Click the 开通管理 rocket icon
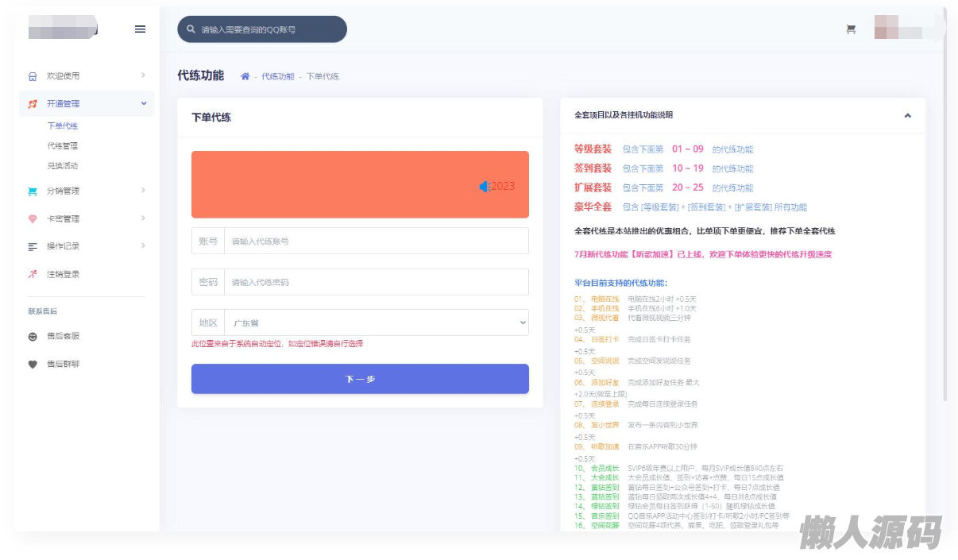 (x=31, y=103)
